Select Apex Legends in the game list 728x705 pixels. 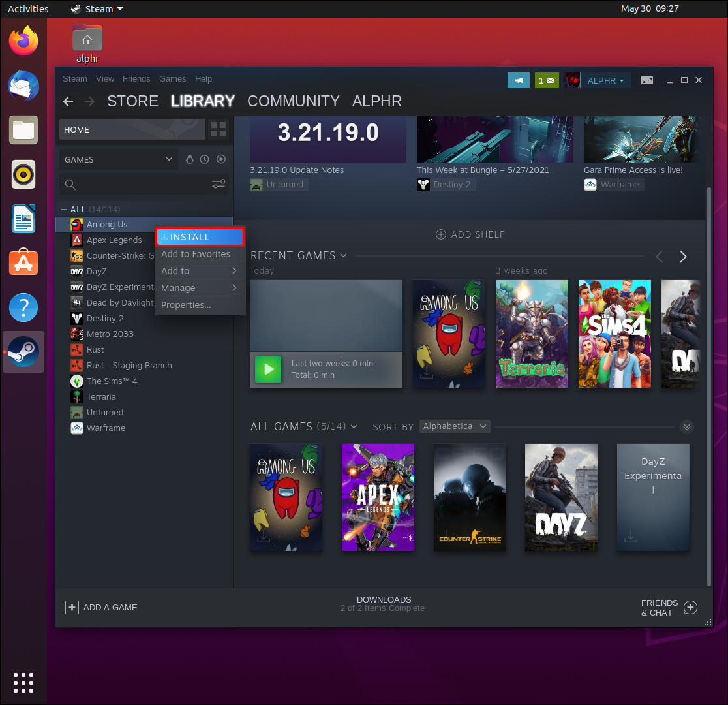114,240
